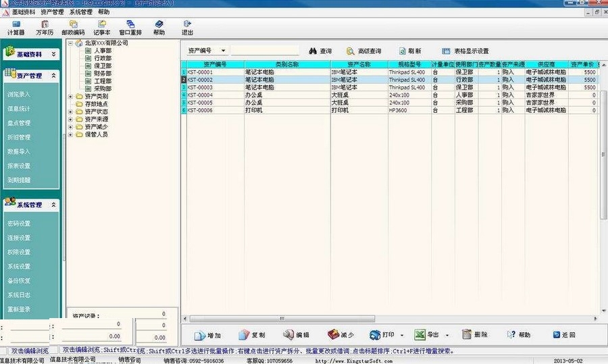Open the 资产编号 search field dropdown

click(224, 51)
